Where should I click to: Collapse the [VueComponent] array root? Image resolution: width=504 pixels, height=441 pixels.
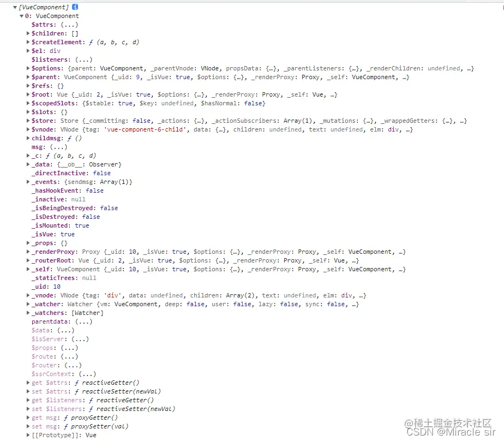pyautogui.click(x=15, y=7)
